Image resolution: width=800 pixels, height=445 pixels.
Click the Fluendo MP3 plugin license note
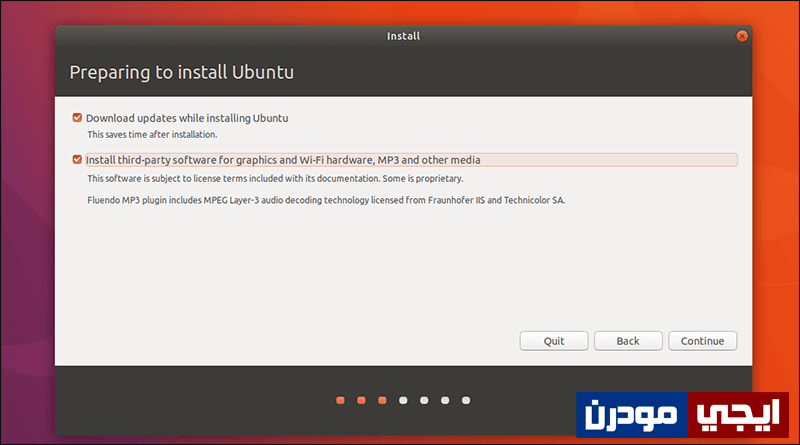click(x=326, y=200)
